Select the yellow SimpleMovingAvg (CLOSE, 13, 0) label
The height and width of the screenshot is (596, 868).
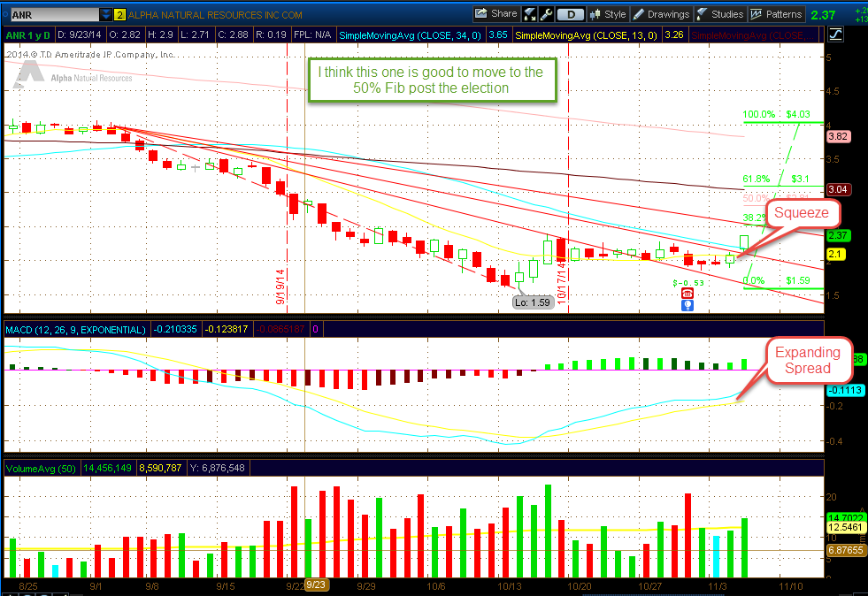tap(586, 35)
